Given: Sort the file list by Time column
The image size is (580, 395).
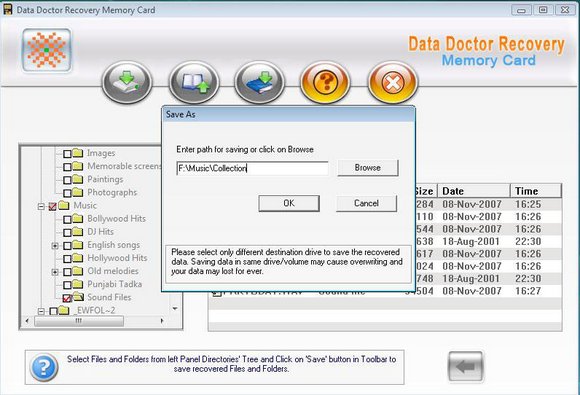Looking at the screenshot, I should point(536,191).
